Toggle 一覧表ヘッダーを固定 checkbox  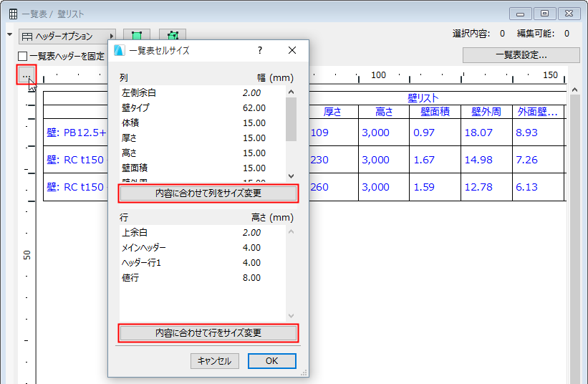(22, 57)
